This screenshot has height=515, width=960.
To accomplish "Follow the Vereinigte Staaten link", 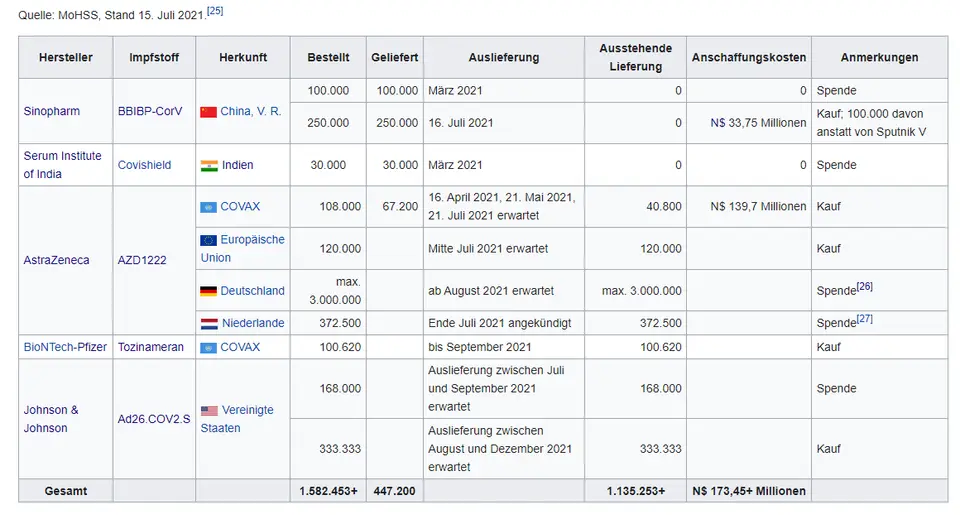I will (237, 419).
